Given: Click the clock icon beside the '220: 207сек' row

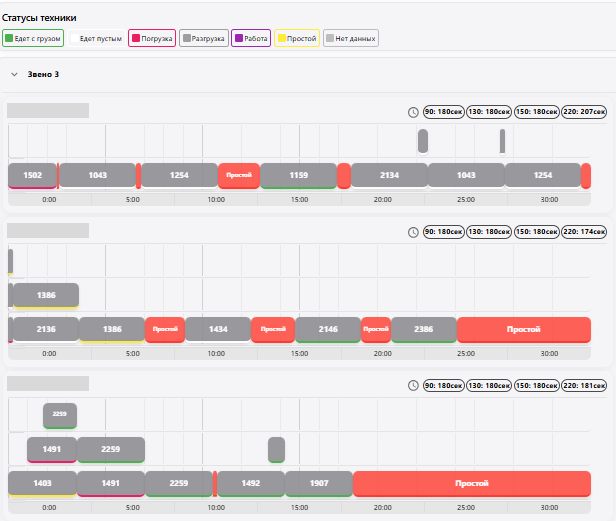Looking at the screenshot, I should (413, 112).
